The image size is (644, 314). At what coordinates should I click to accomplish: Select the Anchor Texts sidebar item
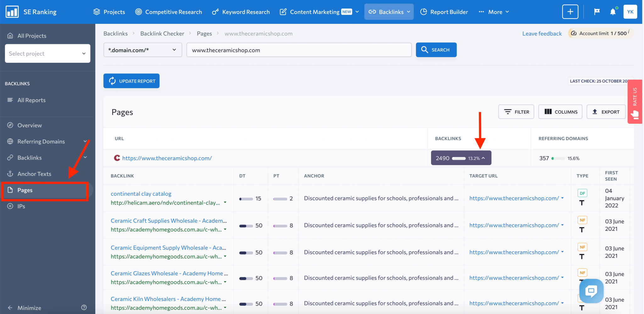coord(35,174)
